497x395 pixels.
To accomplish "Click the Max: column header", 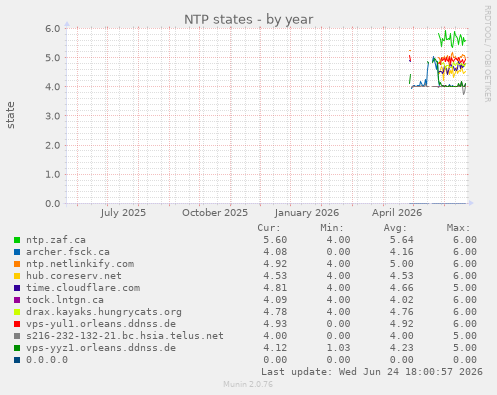I will pos(458,228).
